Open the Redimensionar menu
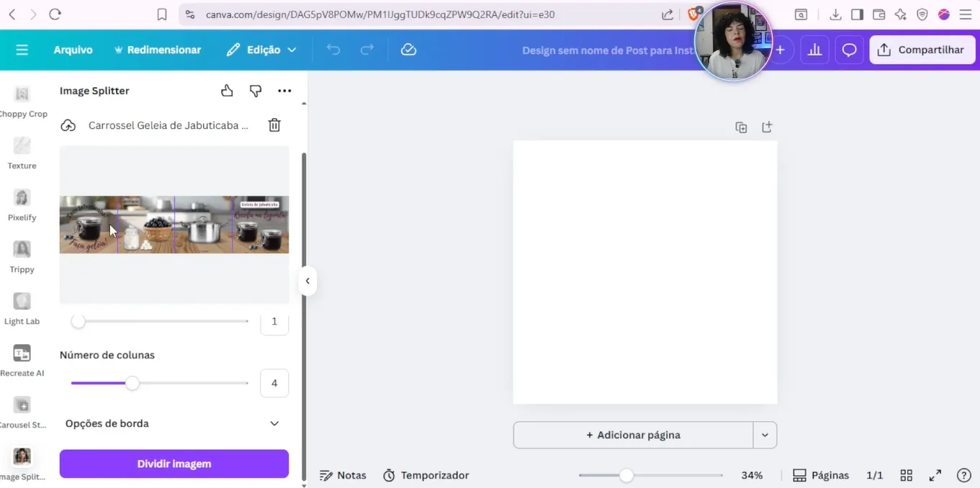Viewport: 980px width, 488px height. click(158, 50)
